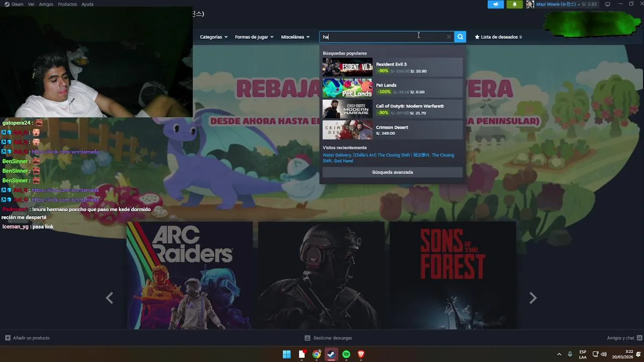
Task: Open the Windows notification bell
Action: [638, 354]
